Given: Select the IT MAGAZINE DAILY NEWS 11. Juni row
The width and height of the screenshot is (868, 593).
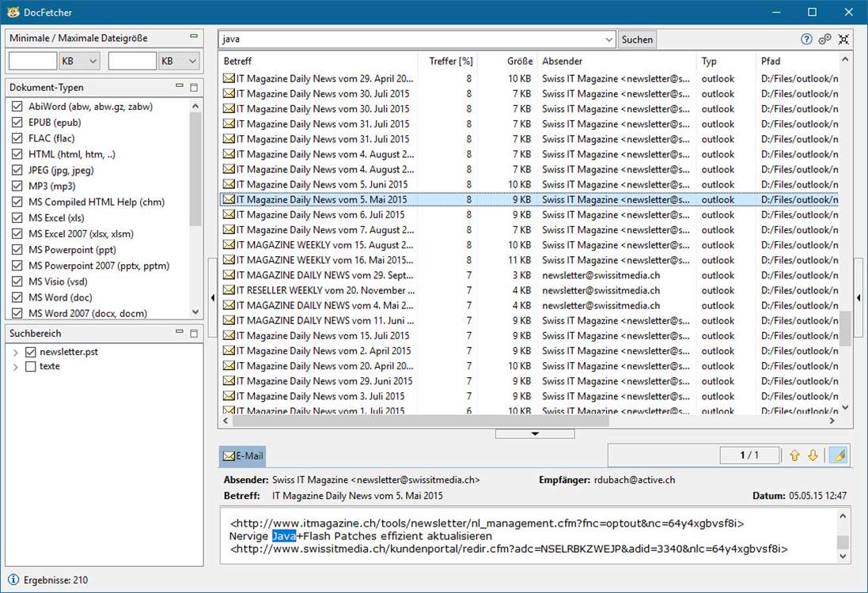Looking at the screenshot, I should [529, 320].
